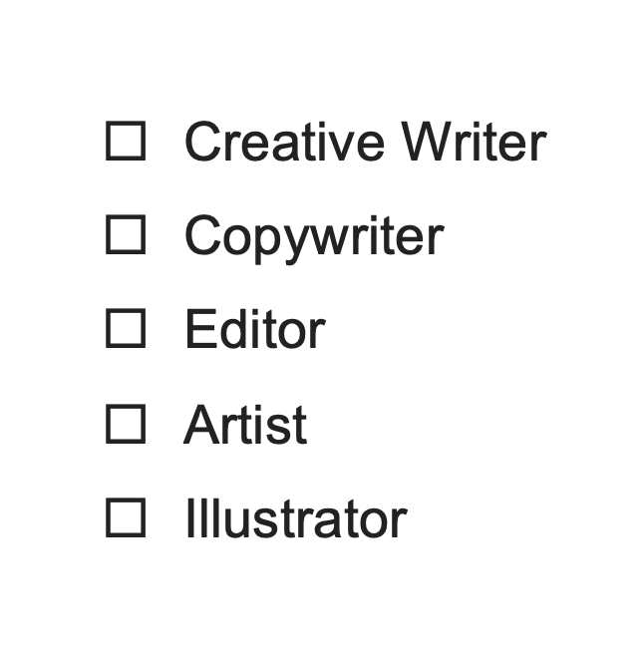Click the Artist label text

[x=245, y=425]
